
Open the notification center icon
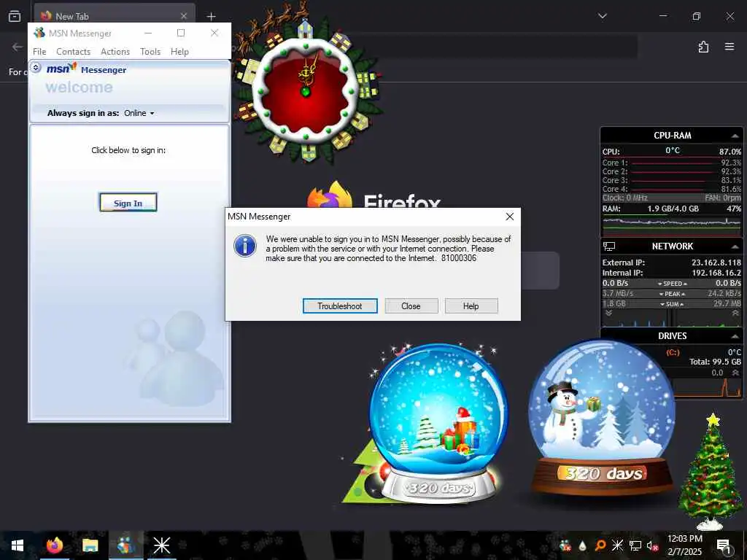coord(724,545)
